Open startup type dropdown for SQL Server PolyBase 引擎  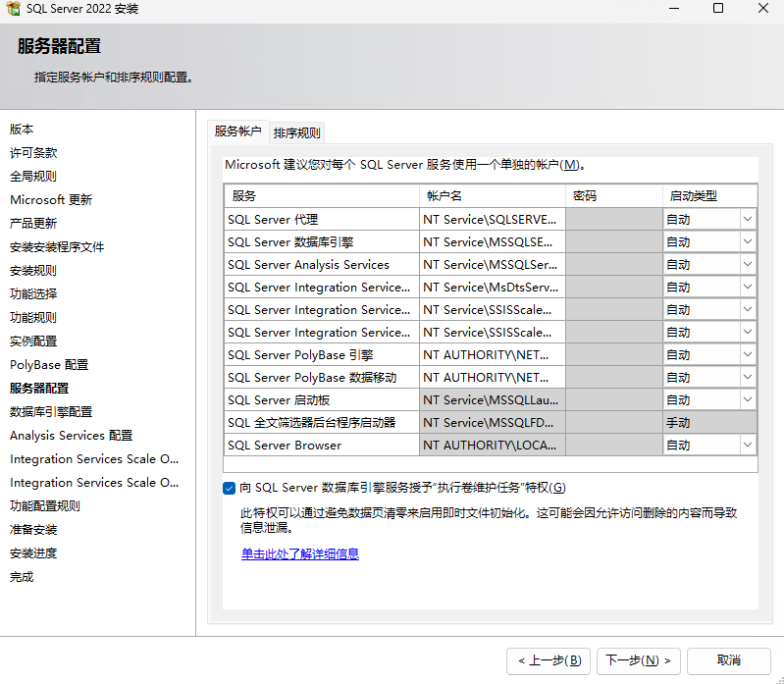(x=748, y=354)
